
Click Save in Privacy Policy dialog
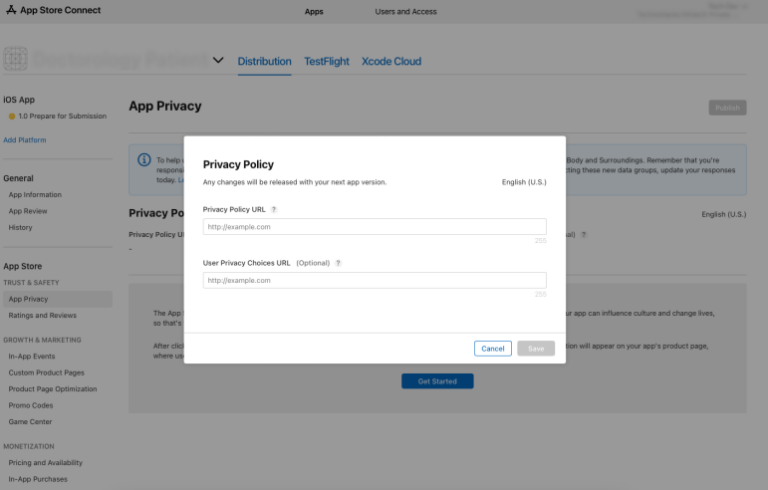click(x=536, y=348)
